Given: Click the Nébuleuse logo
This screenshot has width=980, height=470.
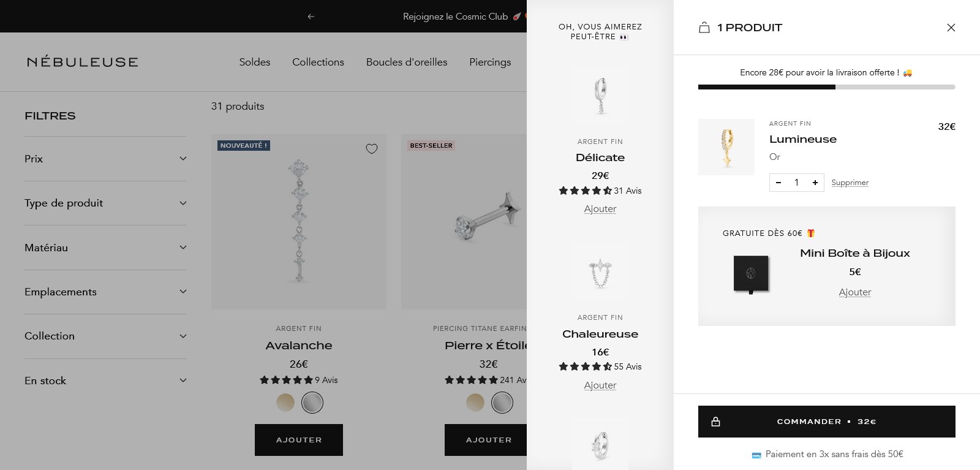Looking at the screenshot, I should click(83, 62).
